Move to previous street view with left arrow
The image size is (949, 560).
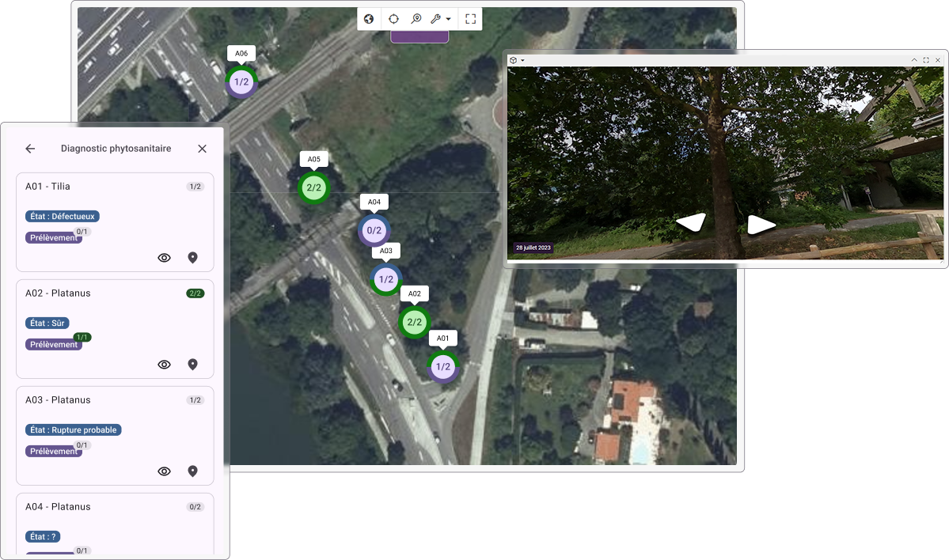click(x=692, y=222)
